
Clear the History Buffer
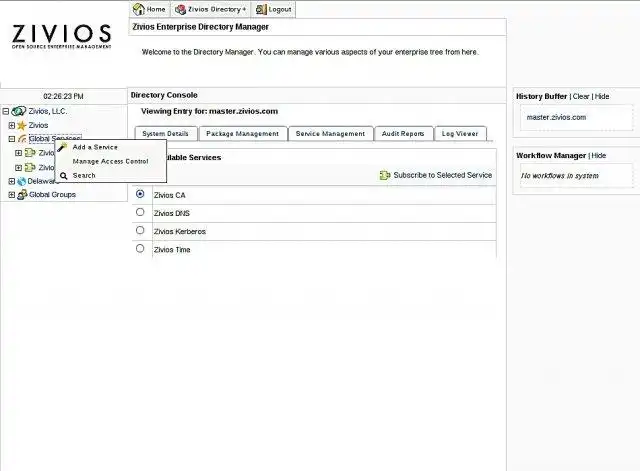(x=581, y=97)
